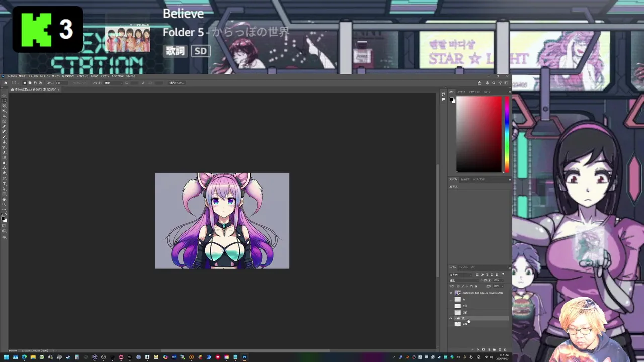
Task: Select the Rectangular Marquee tool
Action: click(4, 100)
